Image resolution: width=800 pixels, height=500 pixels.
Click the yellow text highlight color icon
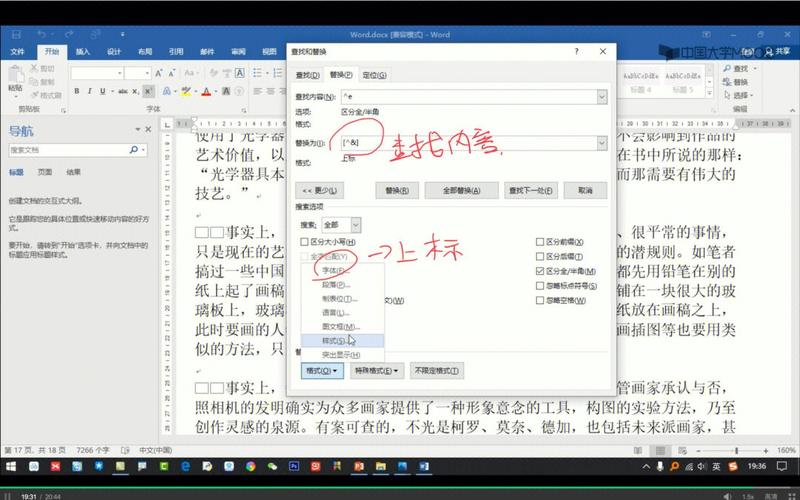(186, 91)
